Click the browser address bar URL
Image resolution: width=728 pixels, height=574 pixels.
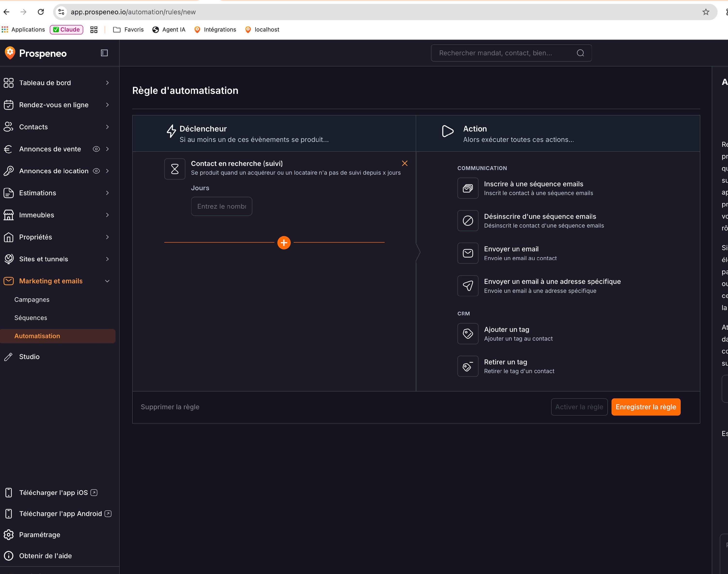[x=133, y=12]
